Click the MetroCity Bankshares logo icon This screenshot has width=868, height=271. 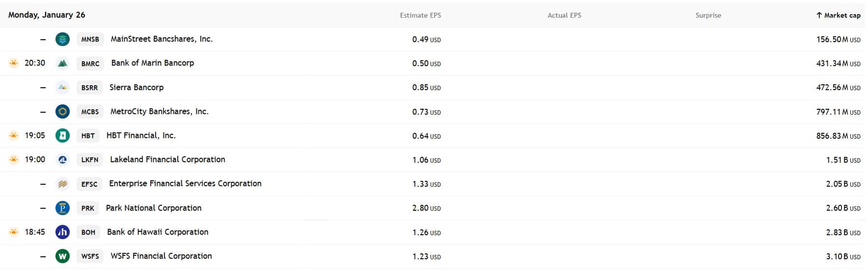(x=62, y=112)
